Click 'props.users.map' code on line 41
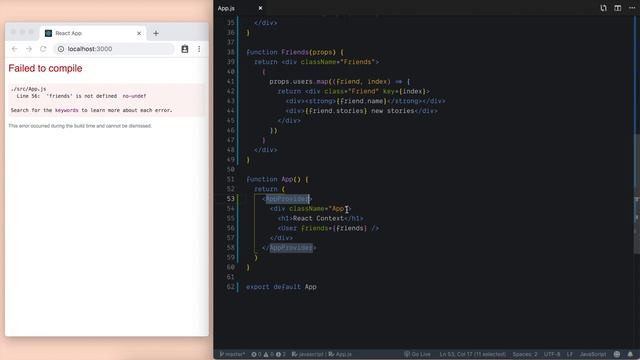Viewport: 640px width, 360px height. coord(299,82)
